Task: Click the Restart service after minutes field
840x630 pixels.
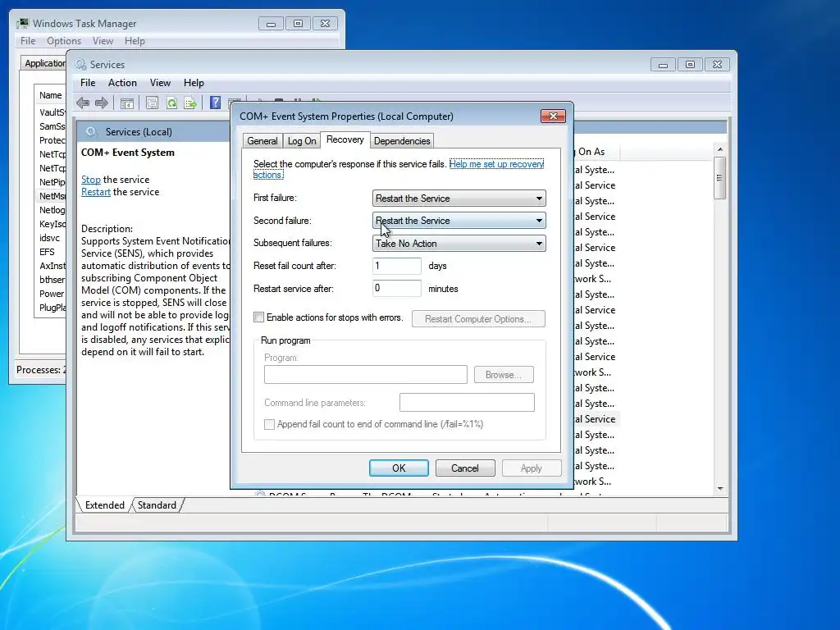Action: tap(397, 288)
